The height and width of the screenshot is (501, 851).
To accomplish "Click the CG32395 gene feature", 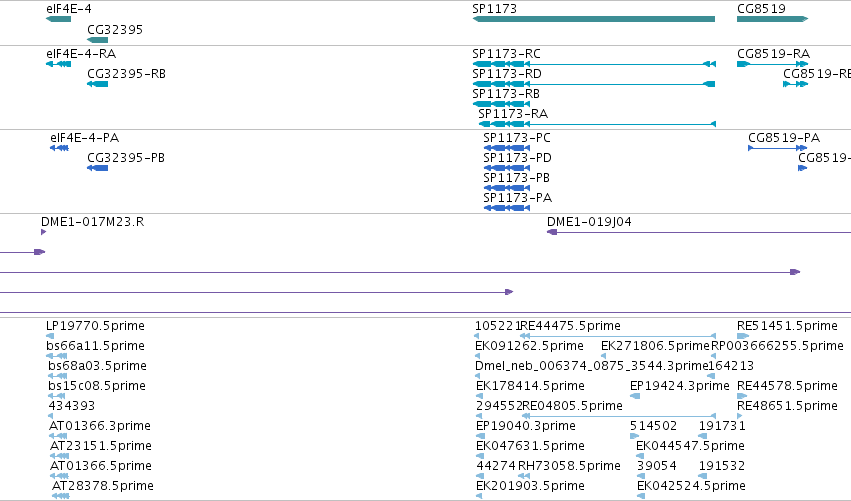I will [x=98, y=40].
